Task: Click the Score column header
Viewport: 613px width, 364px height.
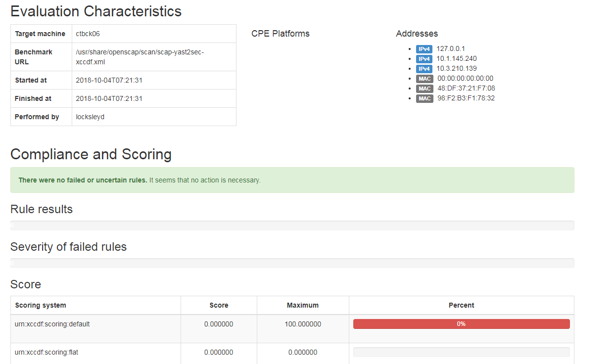Action: [219, 305]
